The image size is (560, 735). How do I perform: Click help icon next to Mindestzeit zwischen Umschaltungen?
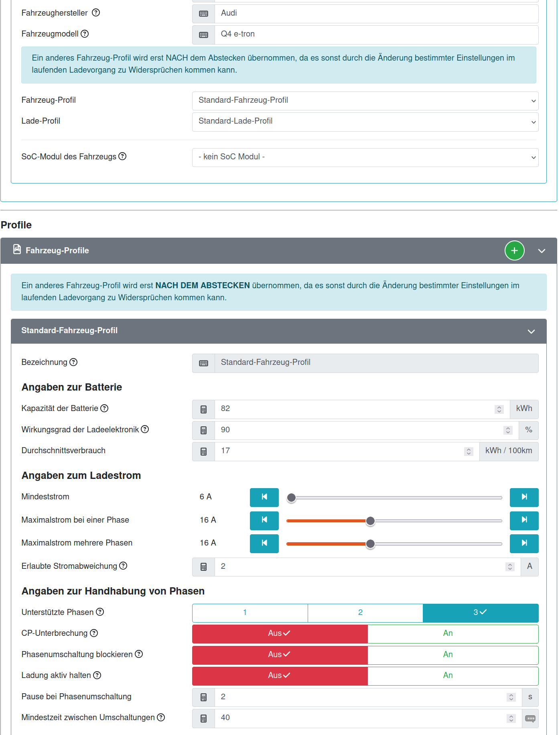click(161, 717)
